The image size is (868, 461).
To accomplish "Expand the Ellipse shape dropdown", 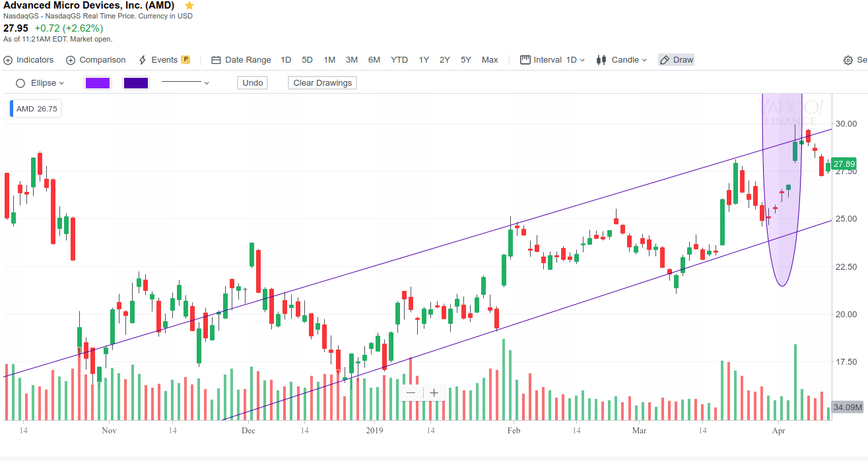I will [40, 83].
